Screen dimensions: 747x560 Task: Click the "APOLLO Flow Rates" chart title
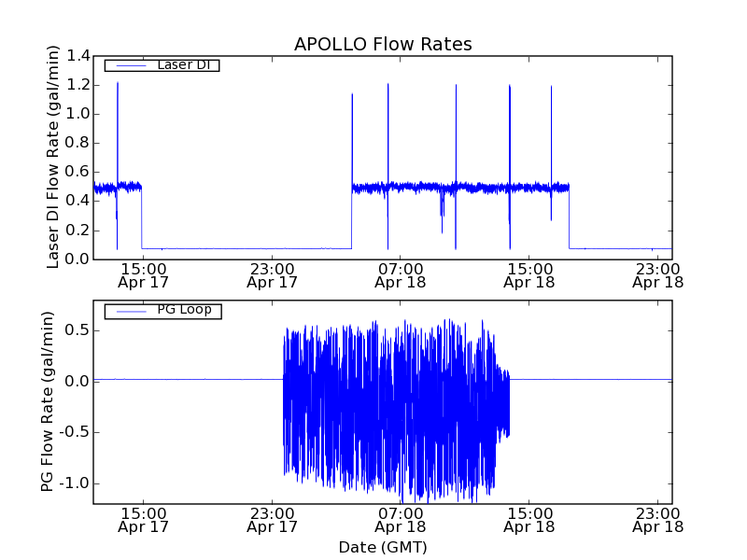(x=383, y=44)
